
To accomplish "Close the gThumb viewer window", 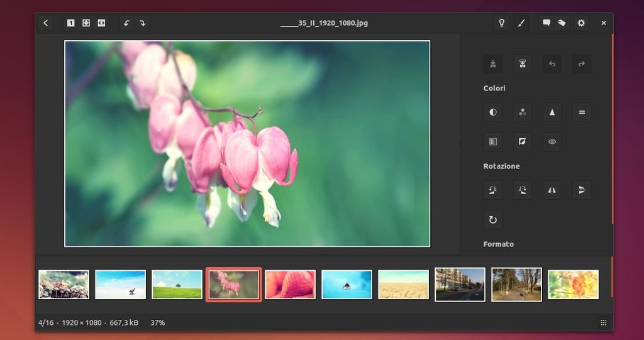I will click(x=603, y=23).
